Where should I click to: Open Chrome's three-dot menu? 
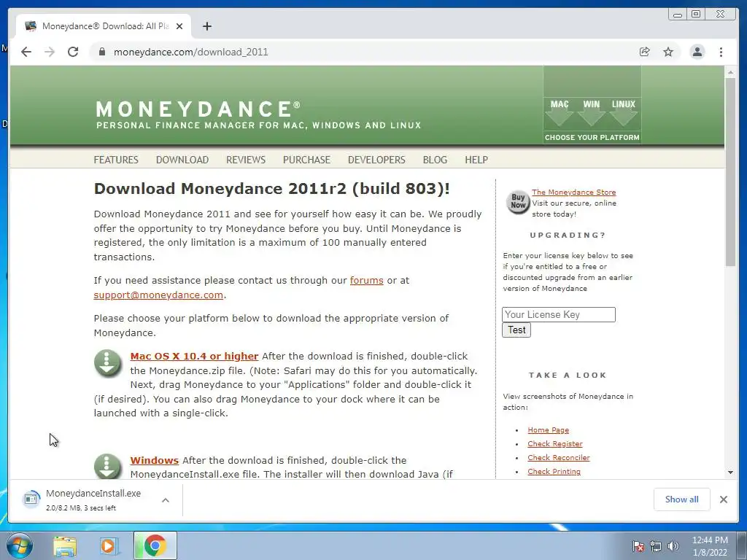point(721,52)
